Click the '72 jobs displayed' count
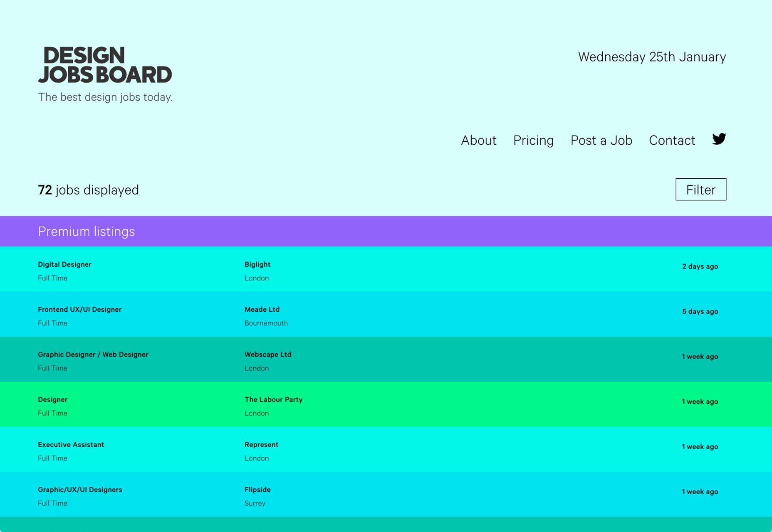772x532 pixels. pyautogui.click(x=88, y=190)
